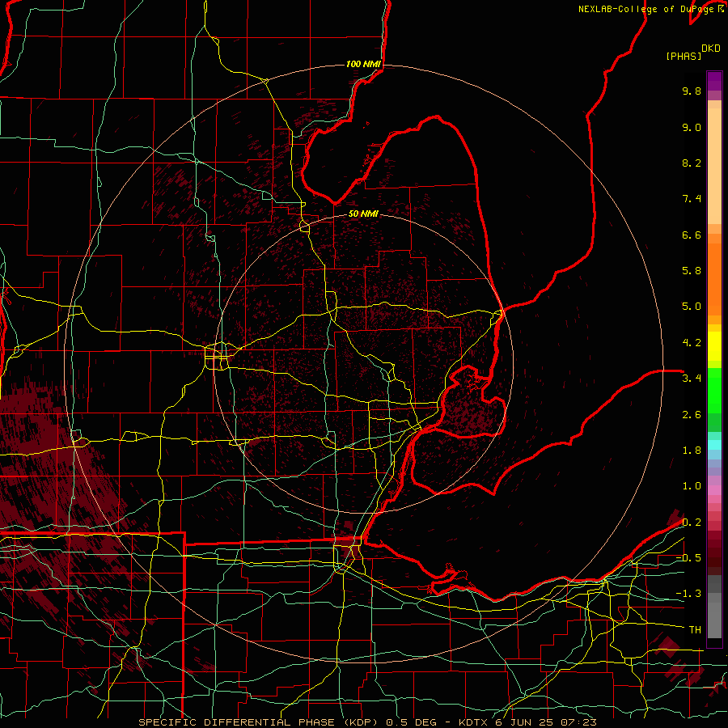This screenshot has height=728, width=728.
Task: Click the "KDTX" radar site identifier
Action: pos(474,722)
